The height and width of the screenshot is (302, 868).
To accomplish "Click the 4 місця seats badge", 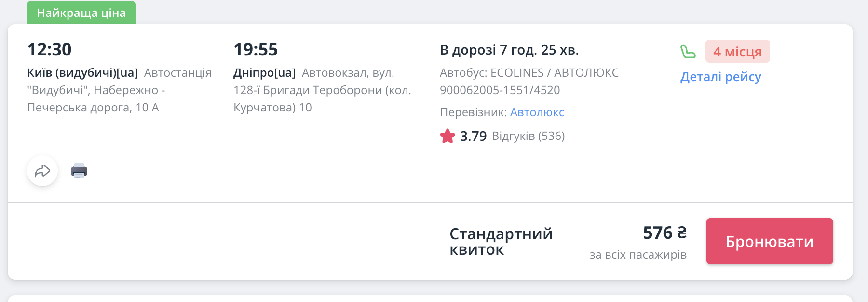I will point(737,52).
